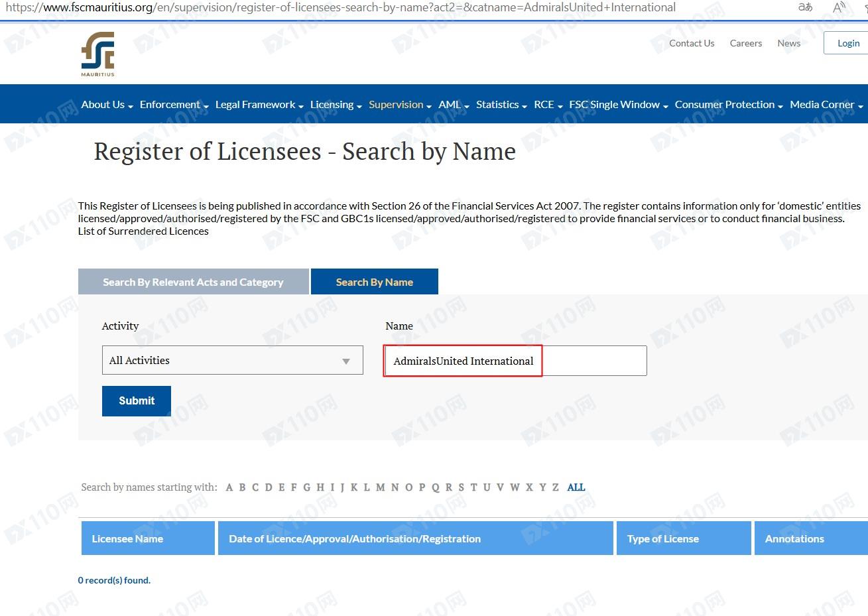
Task: Click the browser translate icon
Action: [x=805, y=7]
